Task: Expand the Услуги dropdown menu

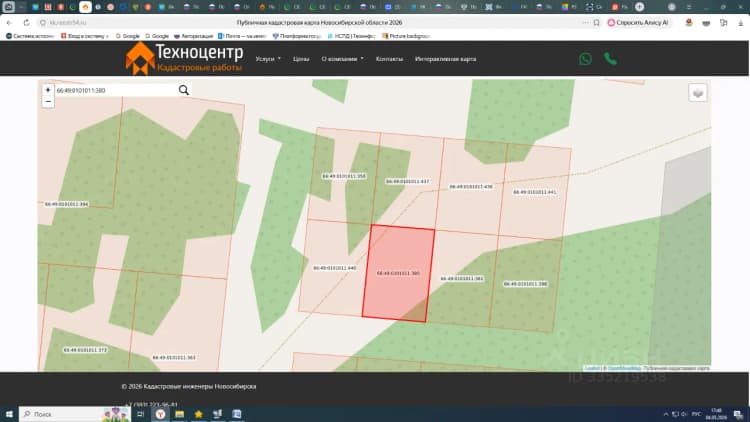Action: [268, 59]
